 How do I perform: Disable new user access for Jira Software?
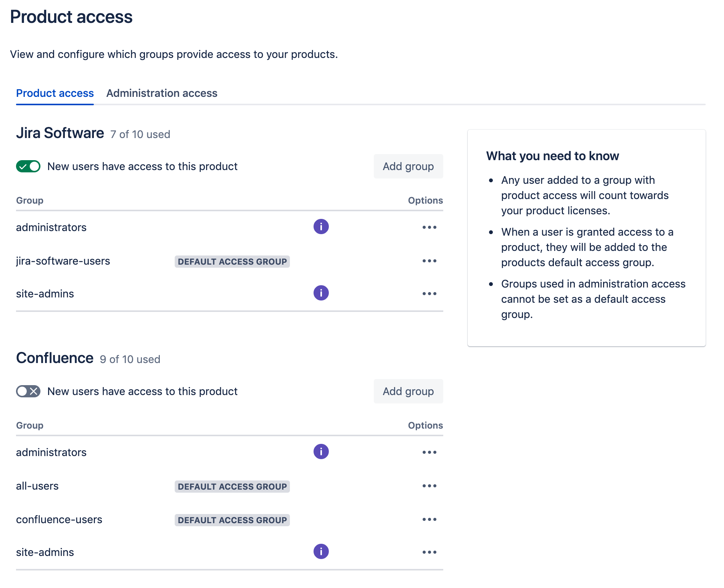pyautogui.click(x=27, y=166)
